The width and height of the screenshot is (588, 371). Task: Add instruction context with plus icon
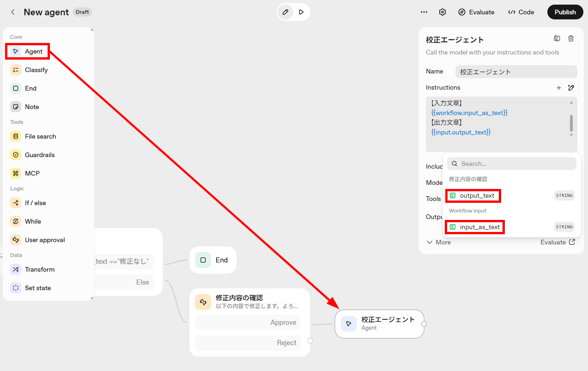click(x=559, y=88)
